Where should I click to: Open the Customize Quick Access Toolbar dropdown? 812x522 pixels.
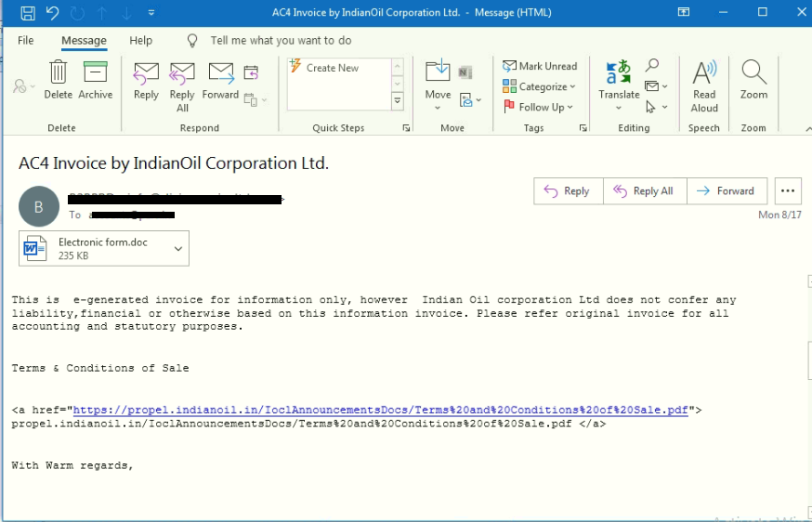pyautogui.click(x=151, y=13)
